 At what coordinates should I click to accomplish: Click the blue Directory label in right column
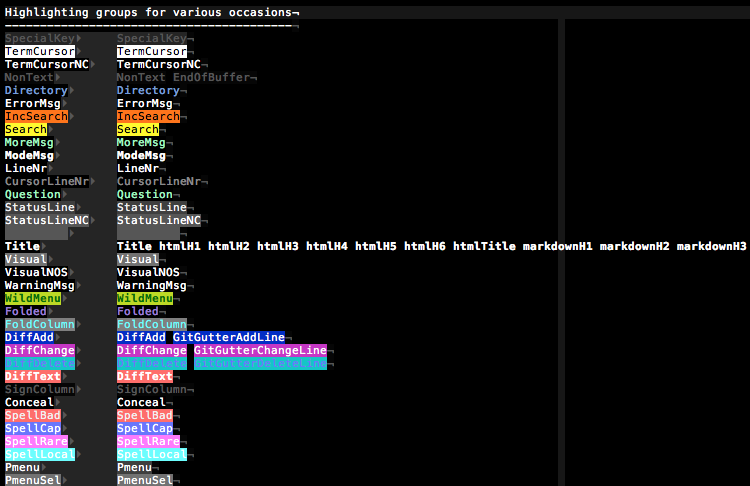(x=148, y=91)
